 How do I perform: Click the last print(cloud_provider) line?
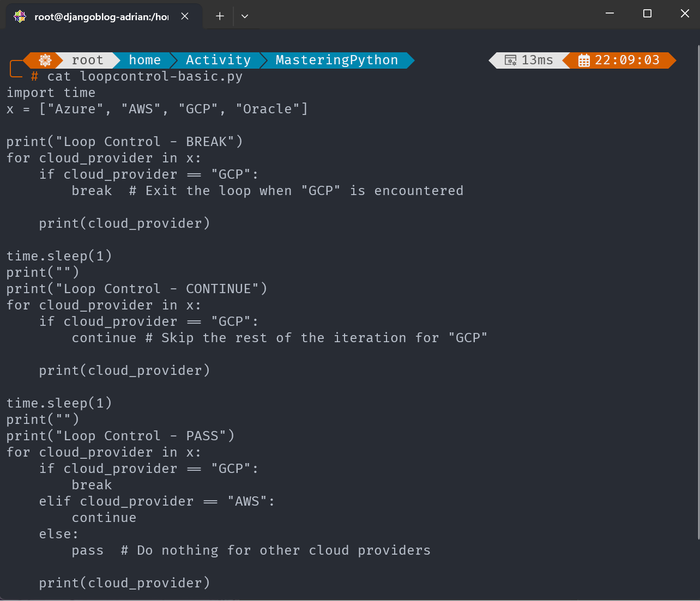124,583
